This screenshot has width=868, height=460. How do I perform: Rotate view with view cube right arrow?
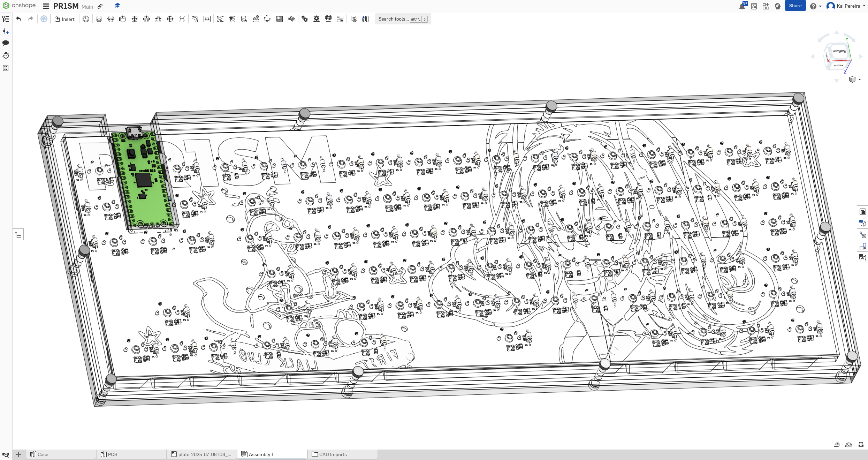click(x=861, y=56)
